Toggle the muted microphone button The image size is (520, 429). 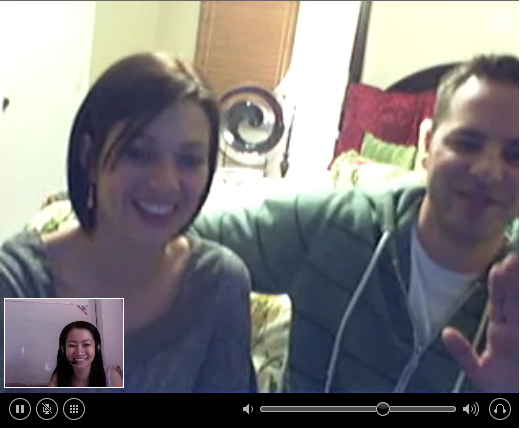click(x=47, y=409)
